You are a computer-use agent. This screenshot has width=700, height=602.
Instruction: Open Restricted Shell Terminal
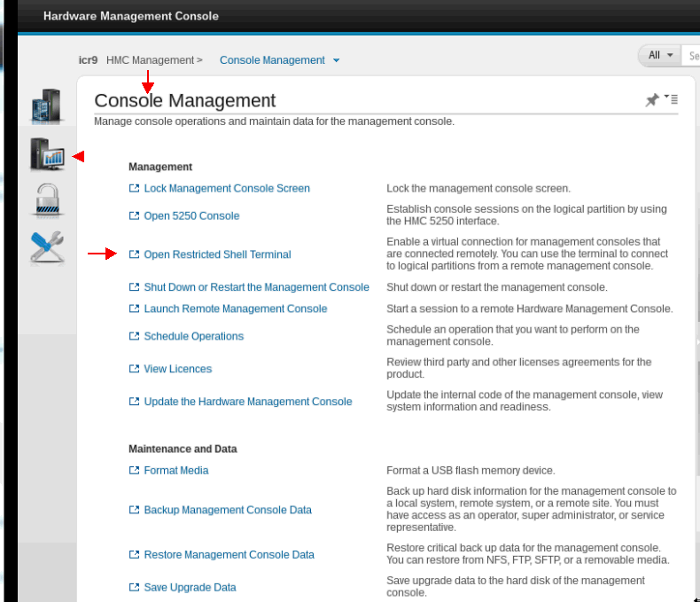click(217, 254)
